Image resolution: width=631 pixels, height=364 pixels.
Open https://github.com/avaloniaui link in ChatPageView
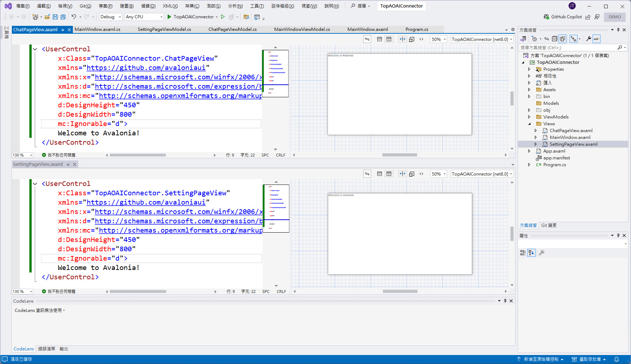coord(146,68)
